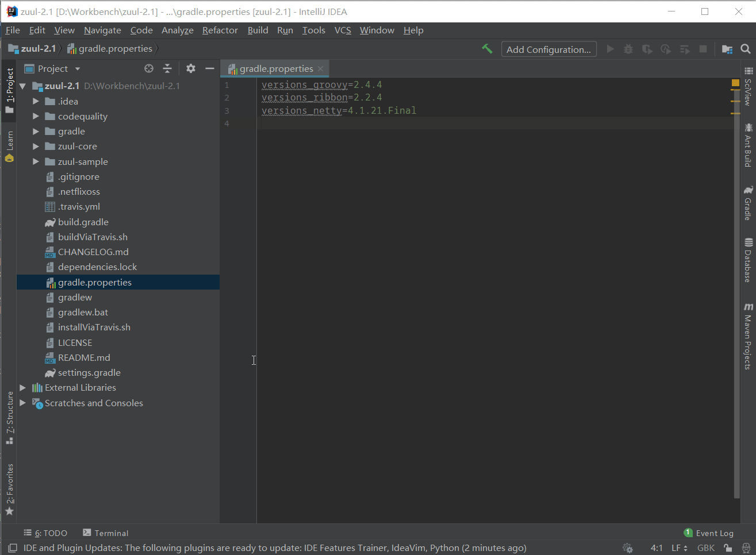
Task: Click the IDE and Plugin Updates status message
Action: [275, 548]
